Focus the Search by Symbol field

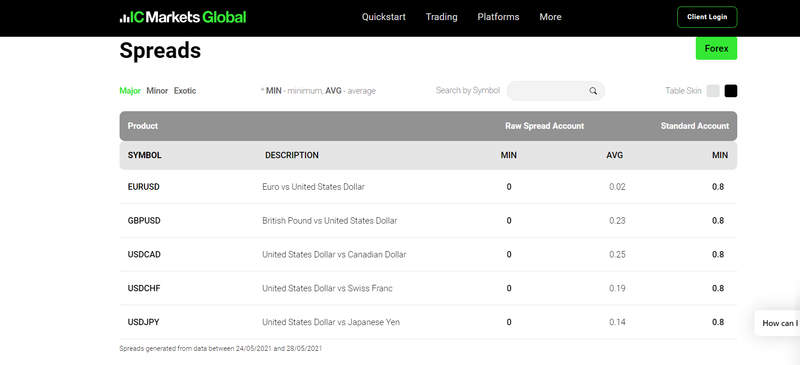[556, 91]
